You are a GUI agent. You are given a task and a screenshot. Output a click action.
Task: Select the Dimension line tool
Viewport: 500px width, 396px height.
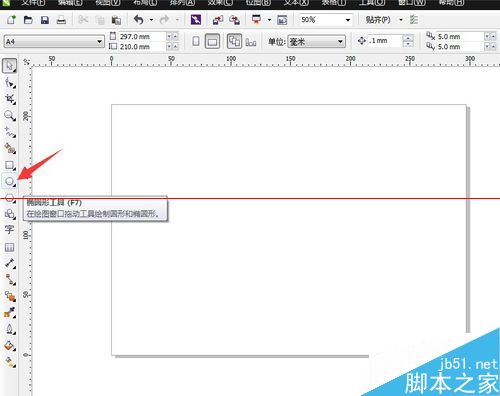(10, 263)
